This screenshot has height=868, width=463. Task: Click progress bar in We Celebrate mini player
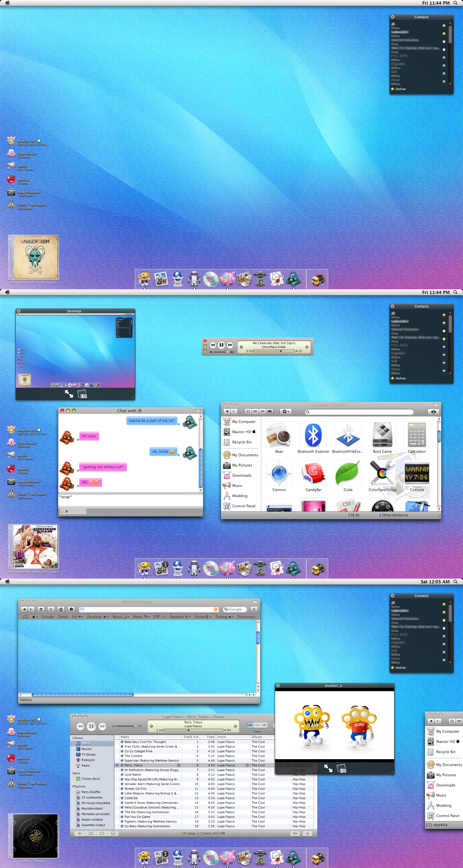click(274, 351)
